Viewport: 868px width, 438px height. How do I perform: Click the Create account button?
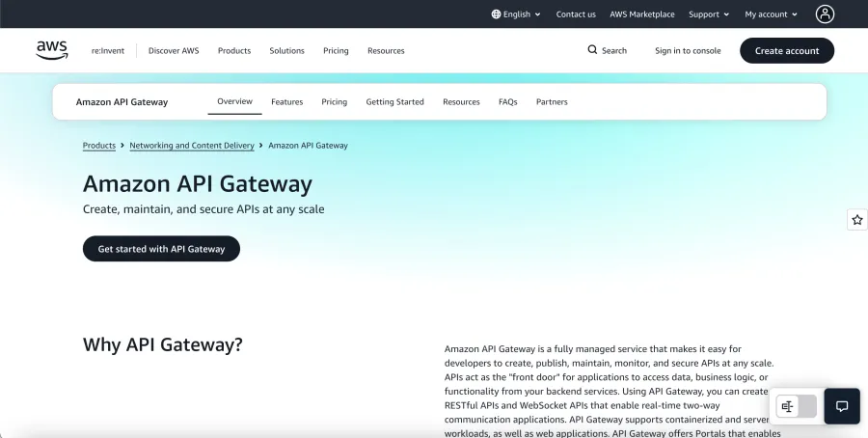coord(787,50)
